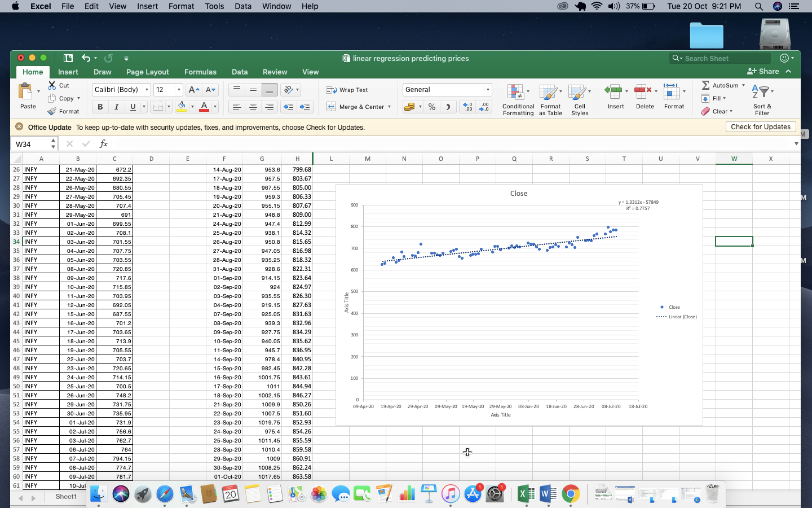Click the Delete cells icon
The image size is (812, 508).
pos(642,90)
